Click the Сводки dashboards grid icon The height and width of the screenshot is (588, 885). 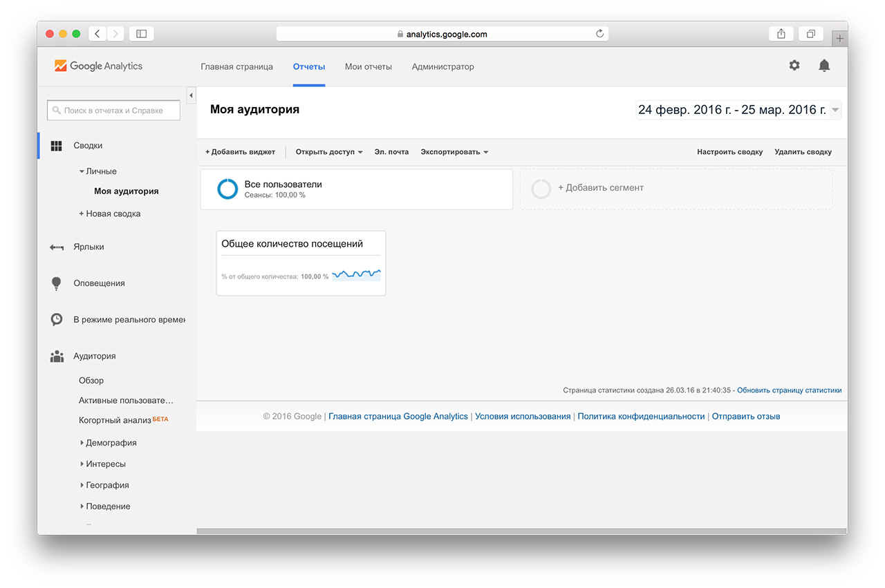coord(57,146)
